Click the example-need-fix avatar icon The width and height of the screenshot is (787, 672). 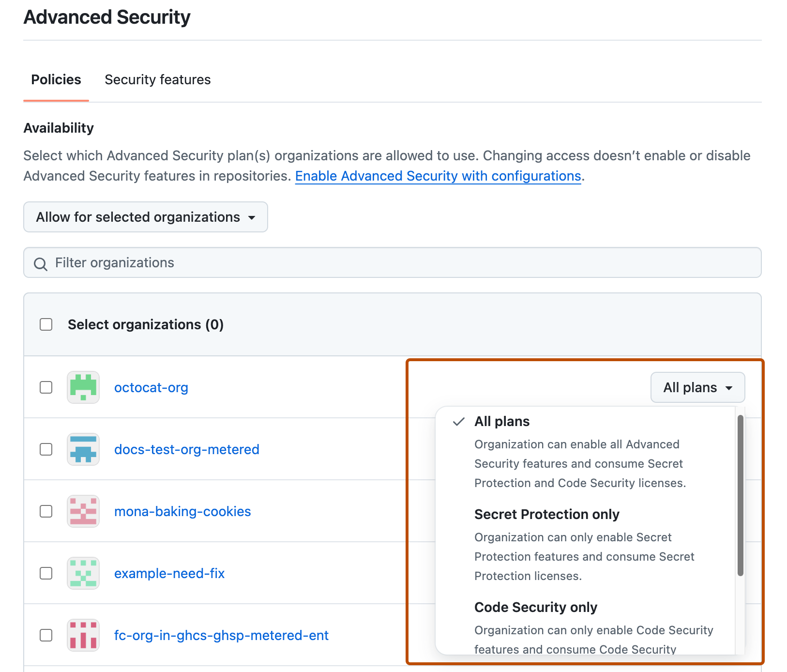(x=83, y=573)
